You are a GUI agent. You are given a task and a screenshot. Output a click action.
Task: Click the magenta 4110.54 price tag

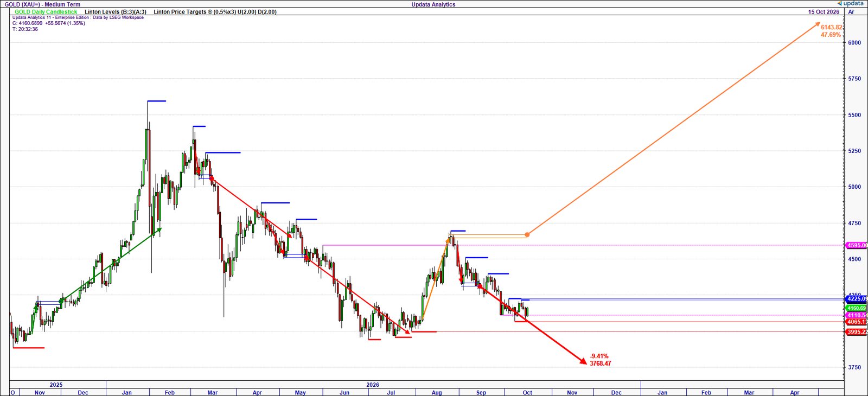click(856, 315)
